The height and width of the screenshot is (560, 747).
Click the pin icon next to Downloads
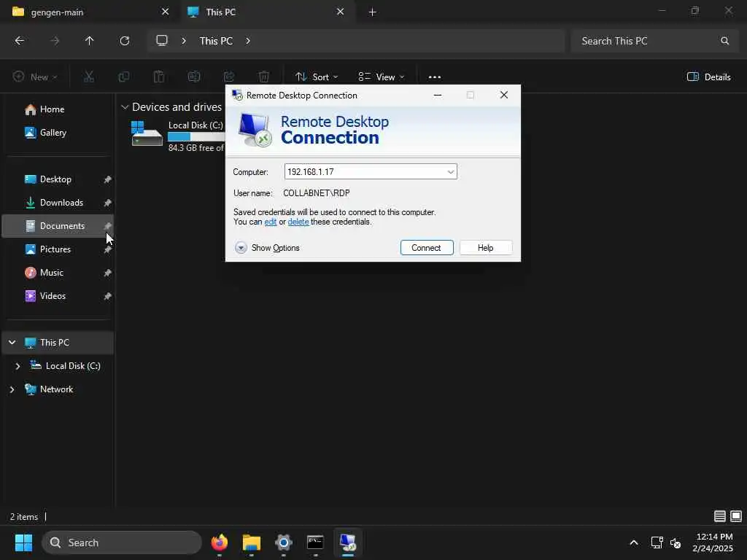108,203
